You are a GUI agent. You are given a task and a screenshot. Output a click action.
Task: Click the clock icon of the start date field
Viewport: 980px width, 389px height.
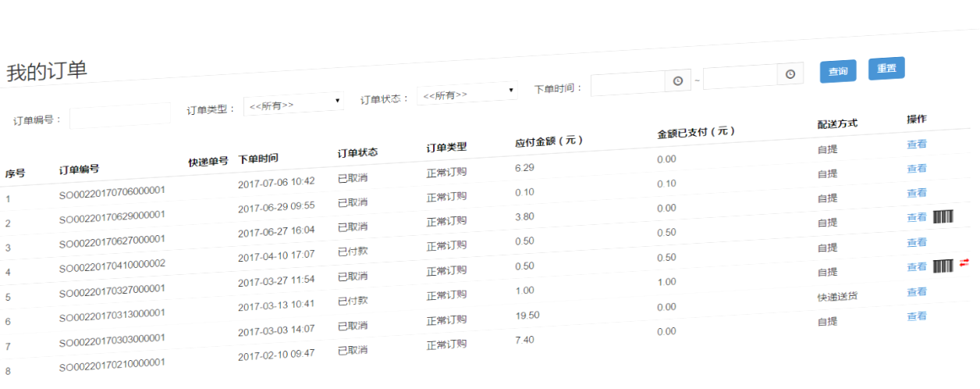[x=677, y=81]
